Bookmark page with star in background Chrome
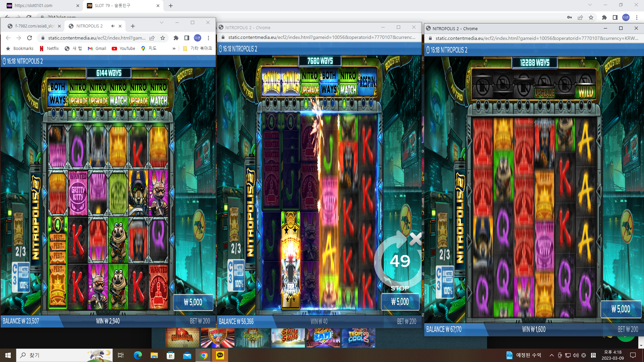644x362 pixels. pos(591,17)
